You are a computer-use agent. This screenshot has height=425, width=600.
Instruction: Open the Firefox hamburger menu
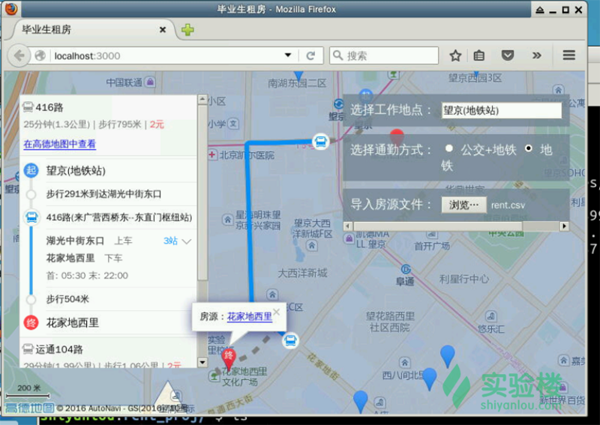tap(569, 56)
